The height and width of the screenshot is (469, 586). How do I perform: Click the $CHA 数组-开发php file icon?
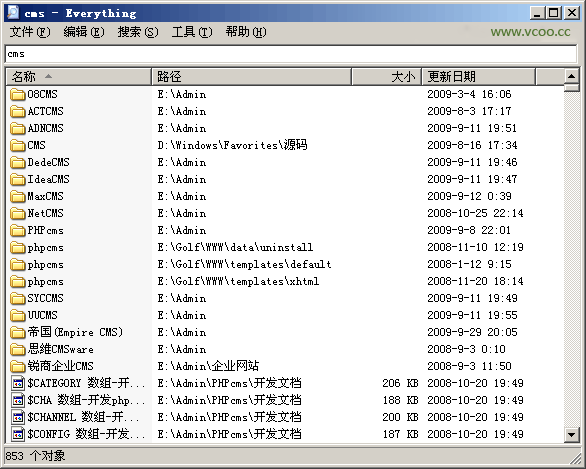[x=18, y=401]
